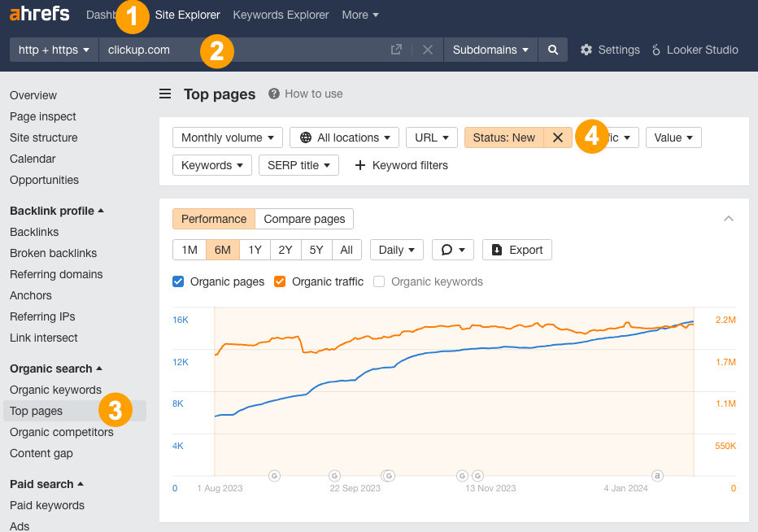Open the page in a new tab icon
Image resolution: width=758 pixels, height=532 pixels.
coord(396,50)
